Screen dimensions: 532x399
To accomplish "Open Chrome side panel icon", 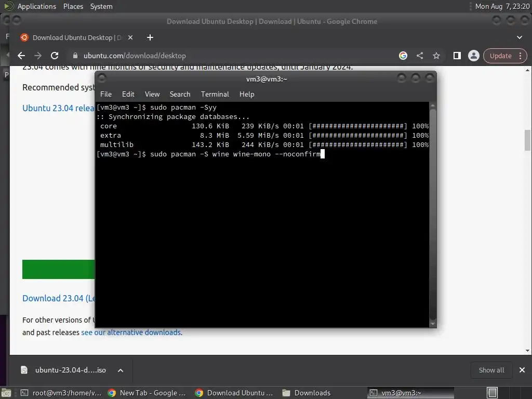I will 457,56.
